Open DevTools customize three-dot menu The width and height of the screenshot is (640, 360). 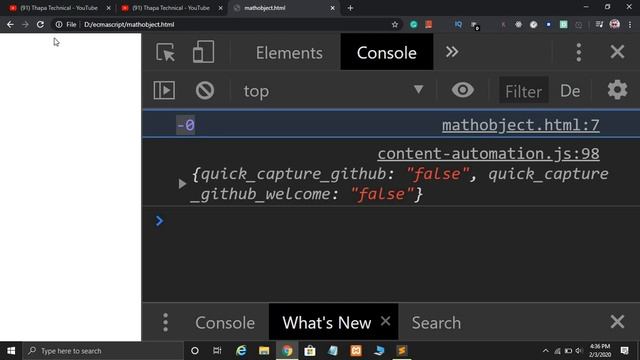tap(578, 52)
